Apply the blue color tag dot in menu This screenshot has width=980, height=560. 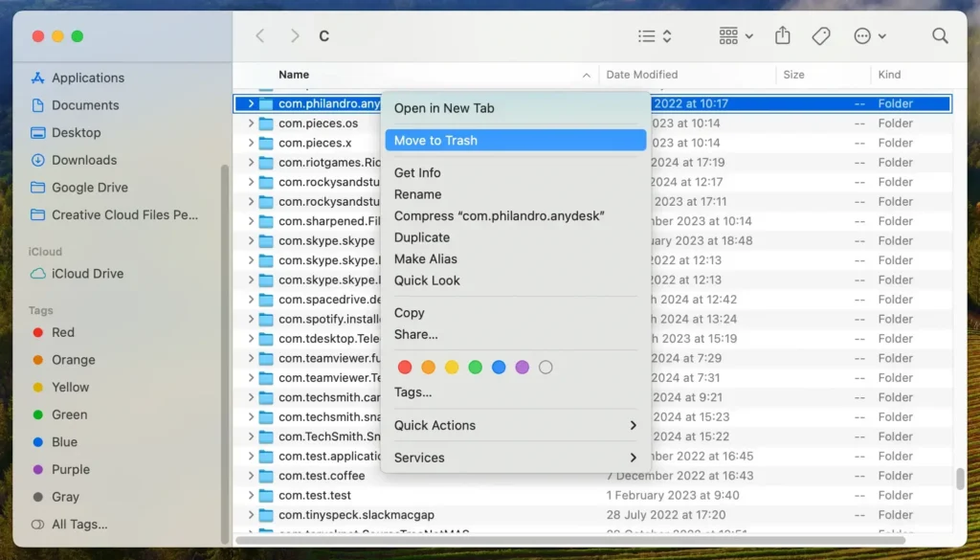click(x=499, y=367)
